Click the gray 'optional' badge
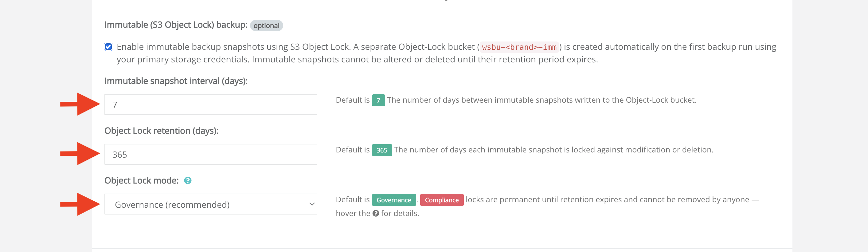Viewport: 868px width, 252px height. coord(266,26)
